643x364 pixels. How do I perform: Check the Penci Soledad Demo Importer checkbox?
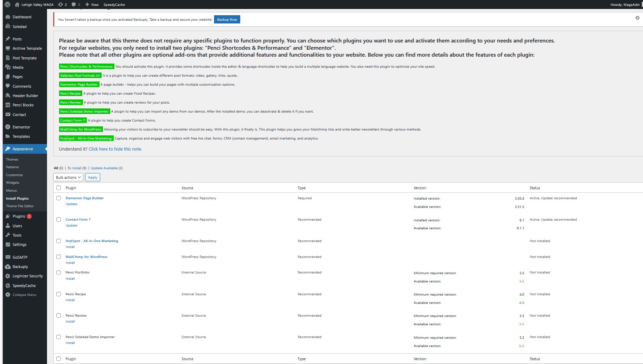tap(58, 337)
